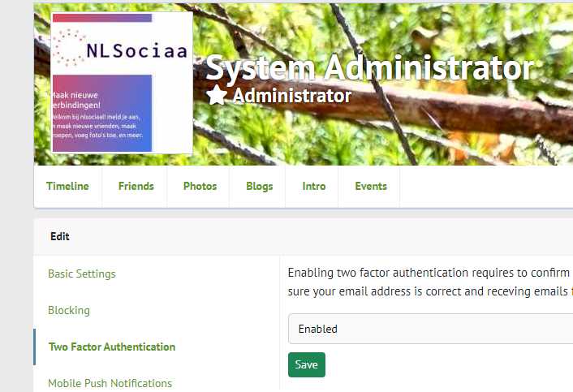Show the Events tab
573x392 pixels.
371,187
